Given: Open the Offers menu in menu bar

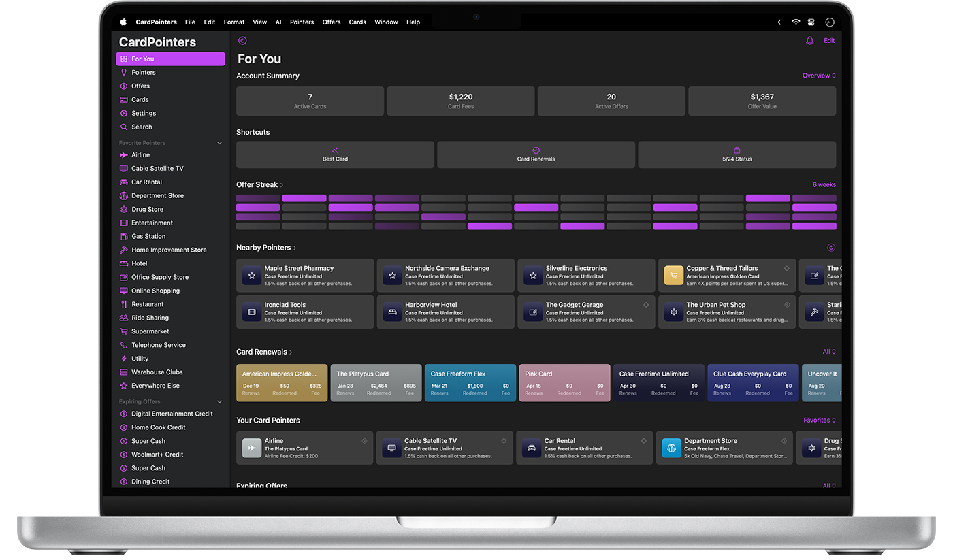Looking at the screenshot, I should point(332,22).
